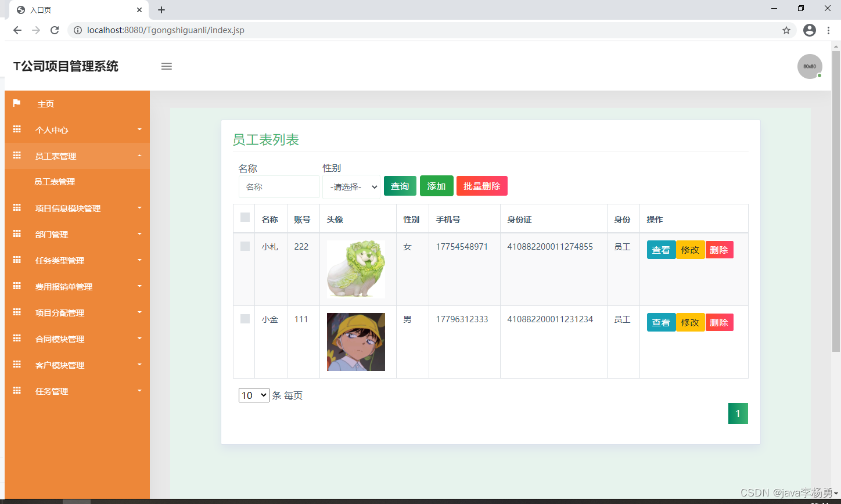This screenshot has height=504, width=841.
Task: Open the user avatar in the top right
Action: pos(810,66)
